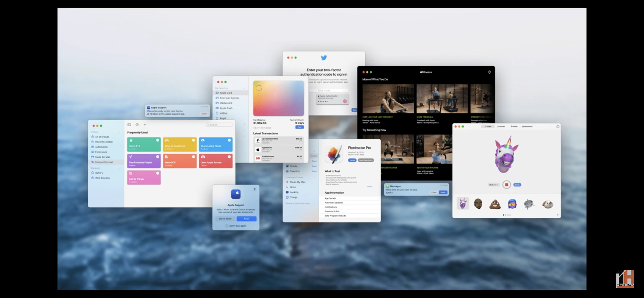
Task: Click the Apple Store transaction icon
Action: pyautogui.click(x=258, y=149)
